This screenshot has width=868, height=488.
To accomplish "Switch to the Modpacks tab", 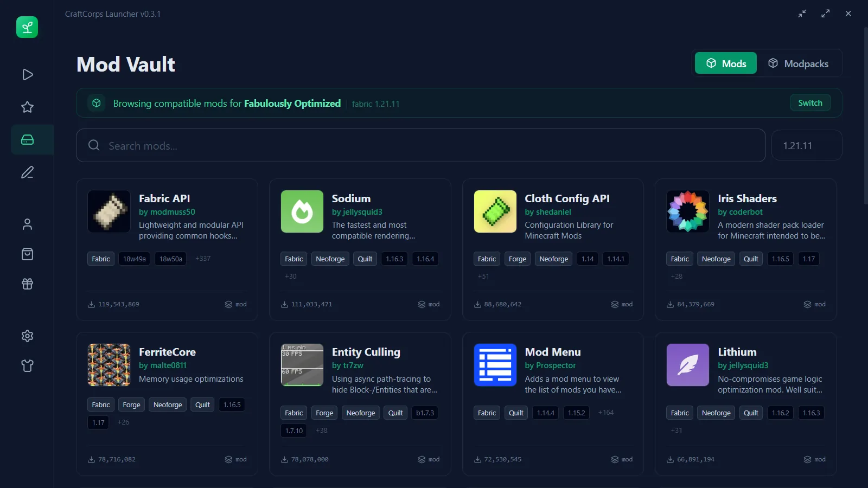I will coord(799,64).
